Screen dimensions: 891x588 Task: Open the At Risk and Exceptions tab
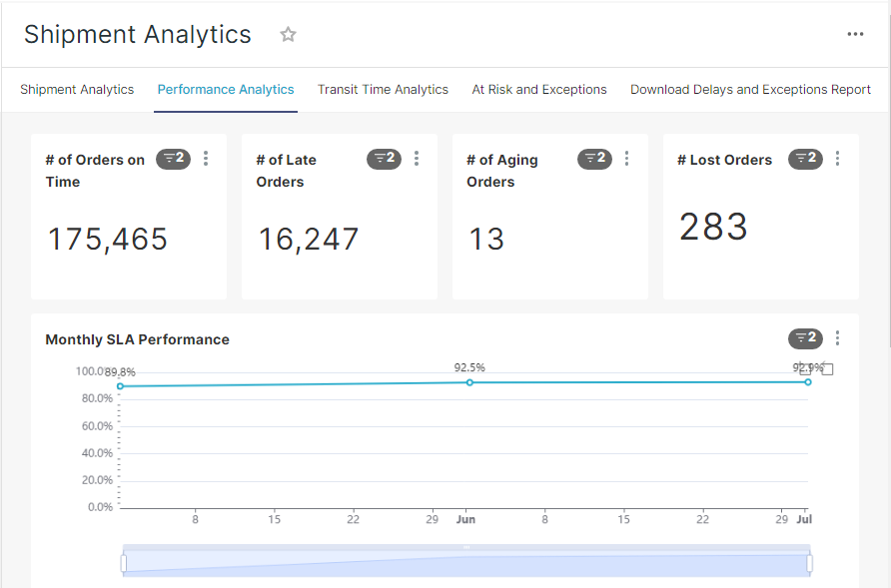[539, 90]
